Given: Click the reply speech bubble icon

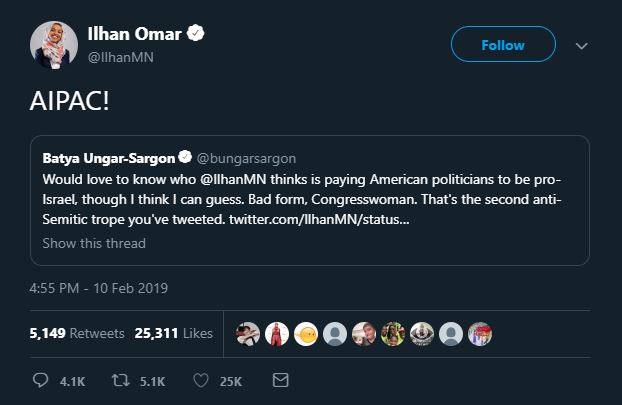Looking at the screenshot, I should (40, 381).
